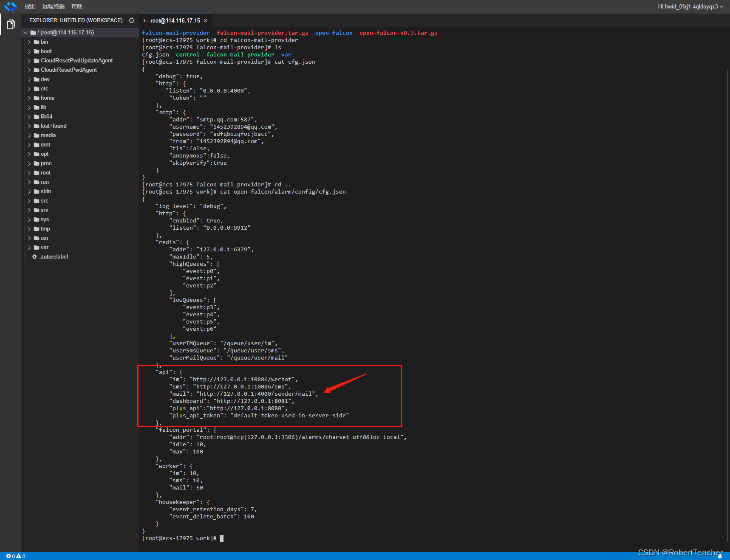Click the .autorelabel file gear icon
730x560 pixels.
34,257
